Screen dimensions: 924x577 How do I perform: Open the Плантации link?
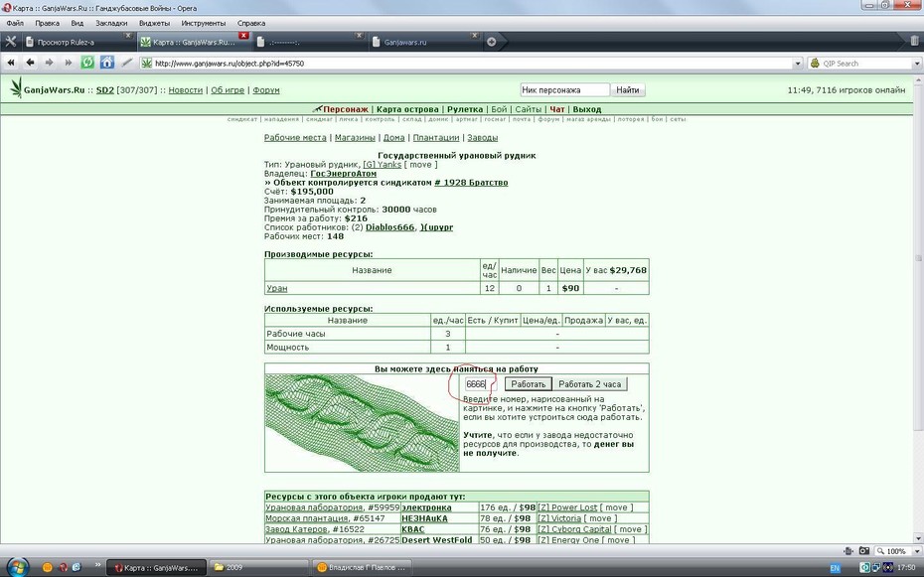coord(435,137)
